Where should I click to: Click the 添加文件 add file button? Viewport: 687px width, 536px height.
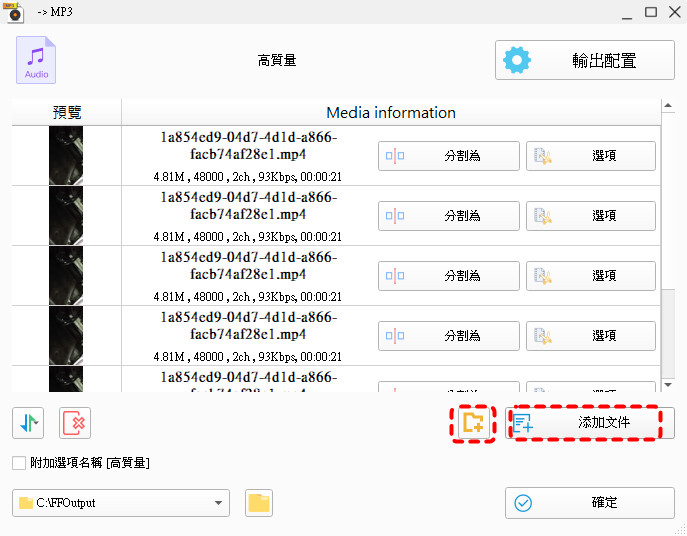pos(590,423)
